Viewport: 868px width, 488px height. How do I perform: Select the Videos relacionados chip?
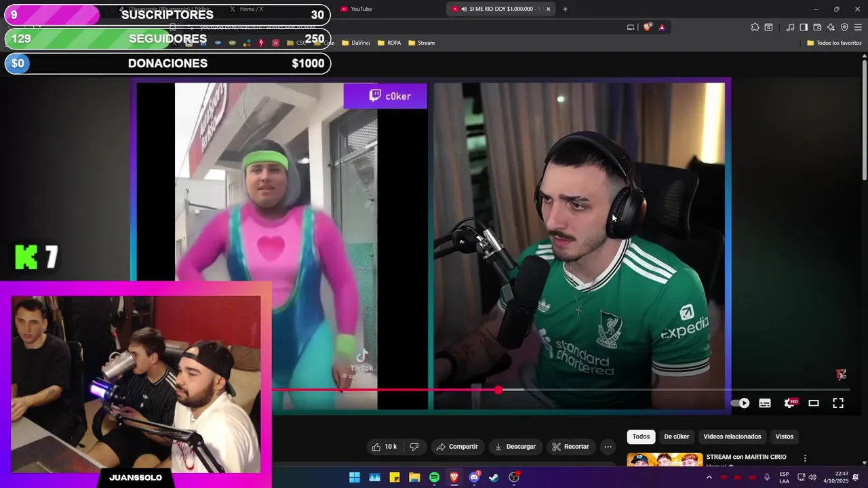click(732, 436)
